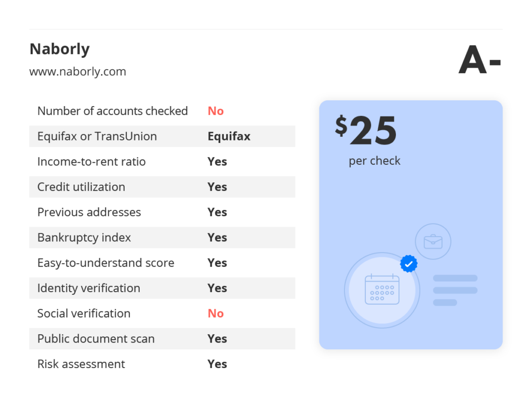The height and width of the screenshot is (404, 532).
Task: Click the $25 price amount
Action: [x=366, y=130]
